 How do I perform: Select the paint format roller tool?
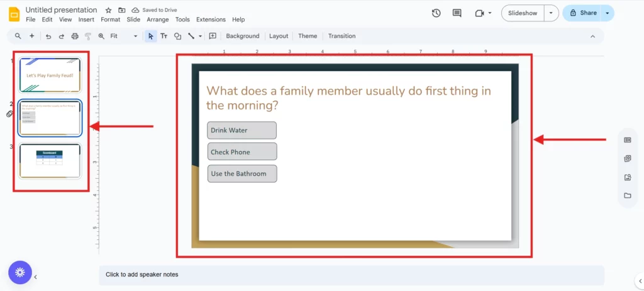coord(88,37)
